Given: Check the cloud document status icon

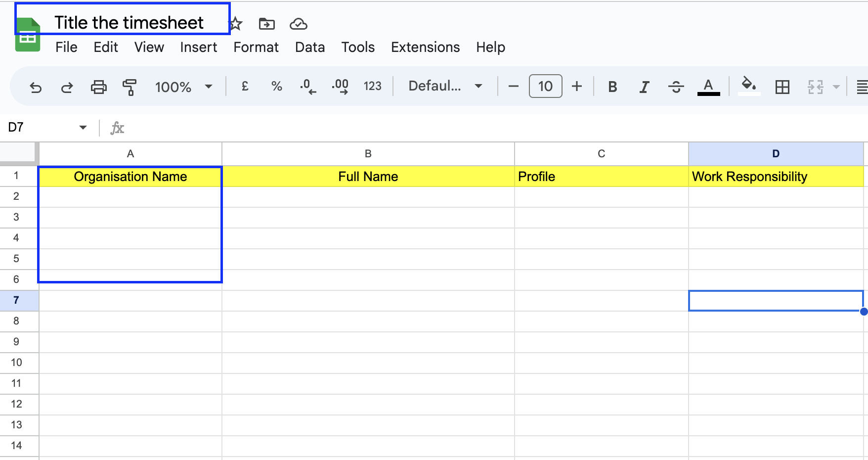Looking at the screenshot, I should coord(299,23).
